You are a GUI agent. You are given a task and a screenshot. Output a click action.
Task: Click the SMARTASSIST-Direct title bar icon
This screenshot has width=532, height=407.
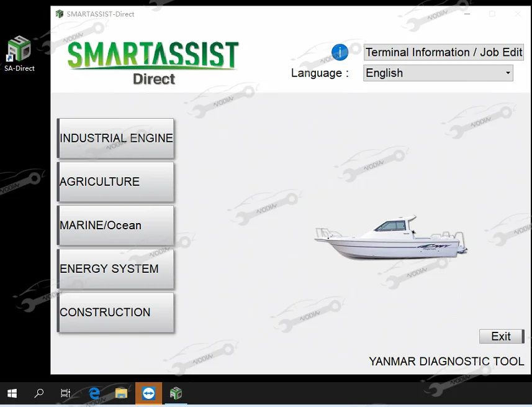pos(60,14)
